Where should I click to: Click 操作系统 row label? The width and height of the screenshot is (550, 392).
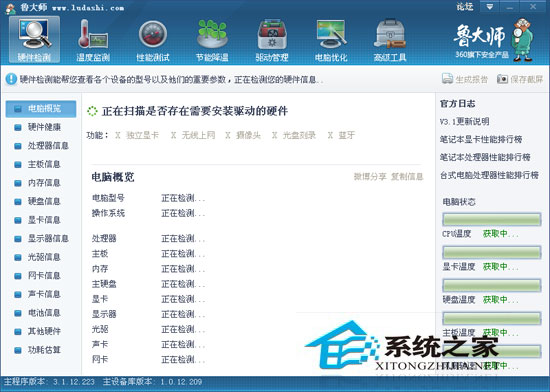click(108, 213)
